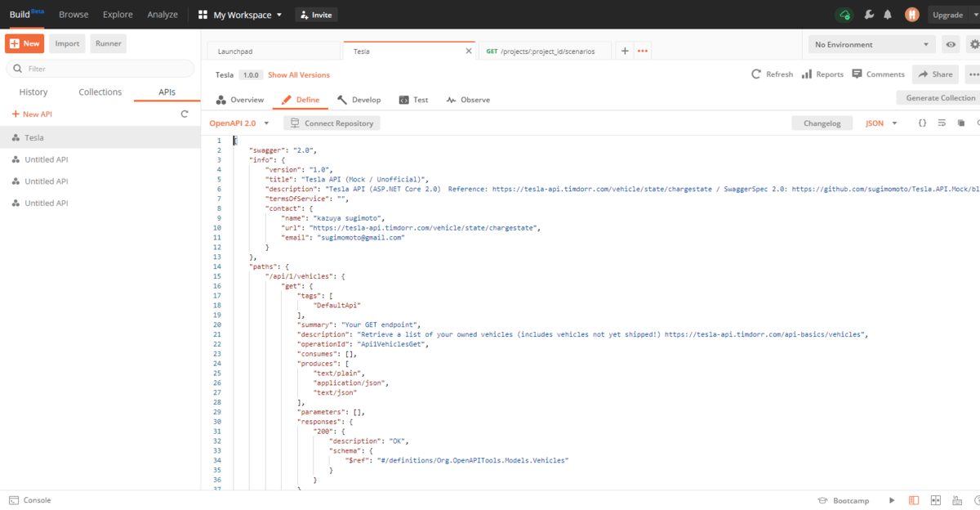Click the sidebar Filter search field
The width and height of the screenshot is (980, 510).
click(100, 69)
